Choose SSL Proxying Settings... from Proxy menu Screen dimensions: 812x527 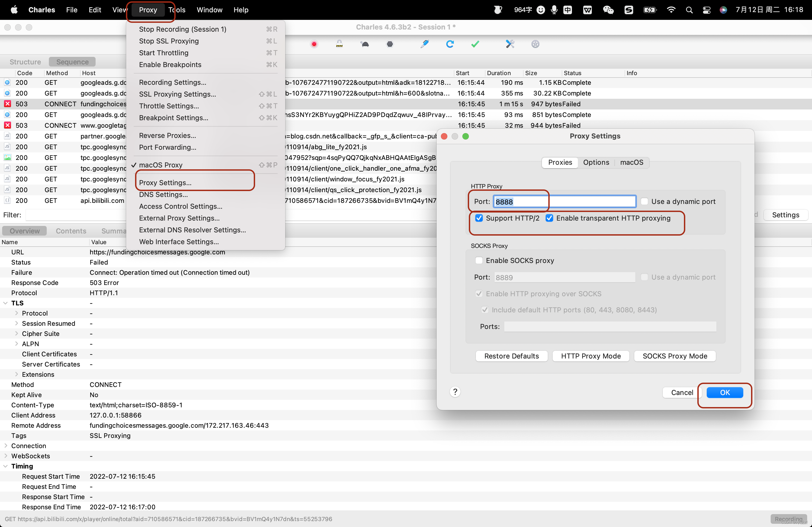(205, 94)
